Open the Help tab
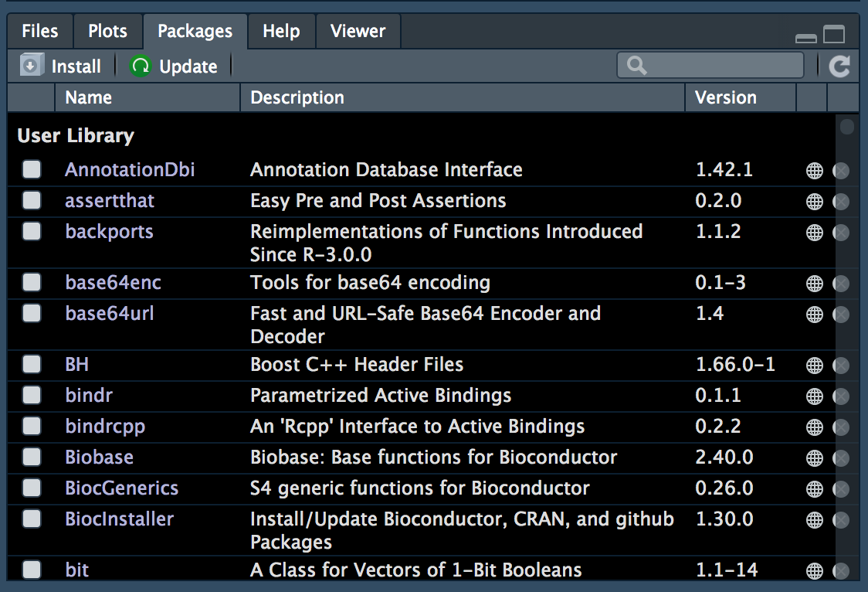 tap(281, 31)
